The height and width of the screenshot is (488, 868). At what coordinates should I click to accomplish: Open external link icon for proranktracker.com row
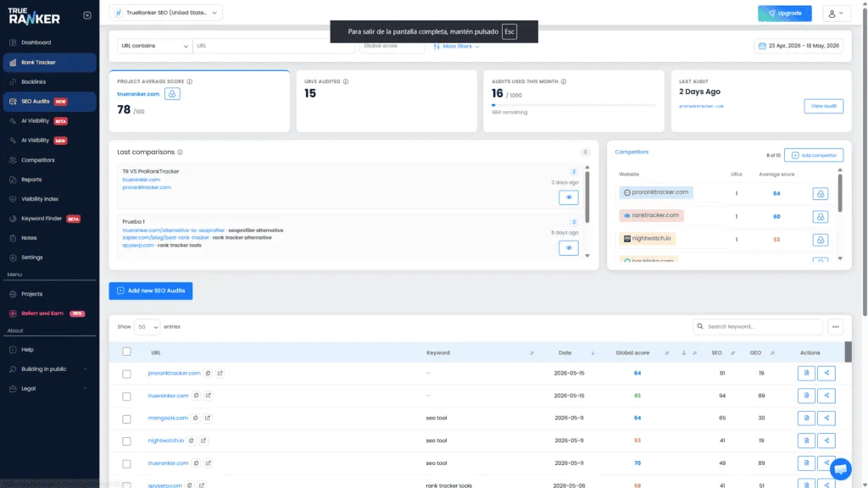pos(220,374)
